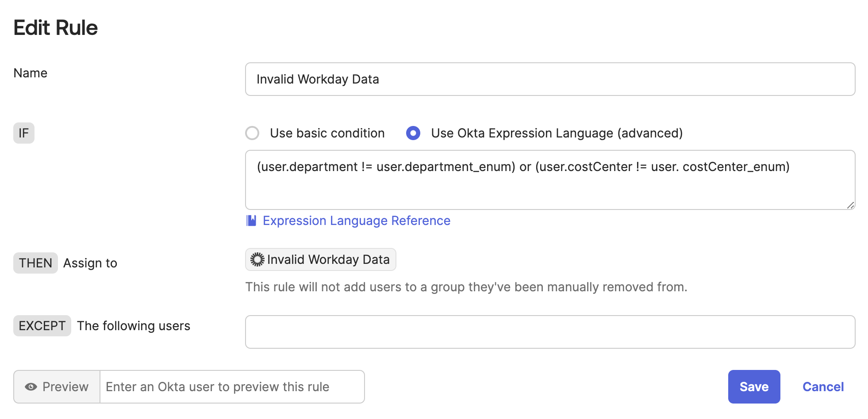Click the "This rule will not add users" note
The width and height of the screenshot is (868, 419).
point(466,287)
